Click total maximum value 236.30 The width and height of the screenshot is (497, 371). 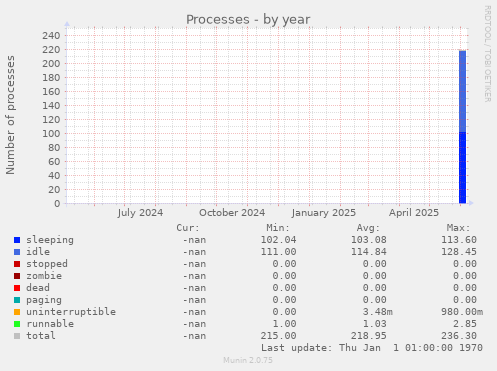coord(459,336)
